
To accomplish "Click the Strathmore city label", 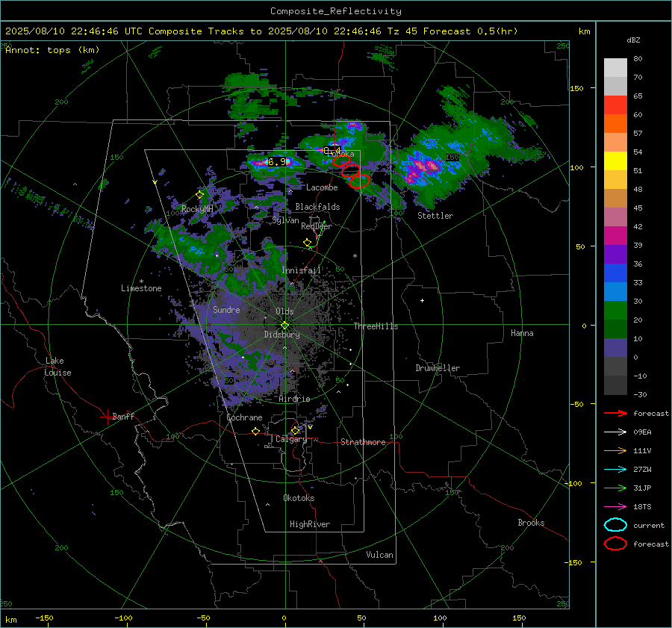I will pos(363,442).
